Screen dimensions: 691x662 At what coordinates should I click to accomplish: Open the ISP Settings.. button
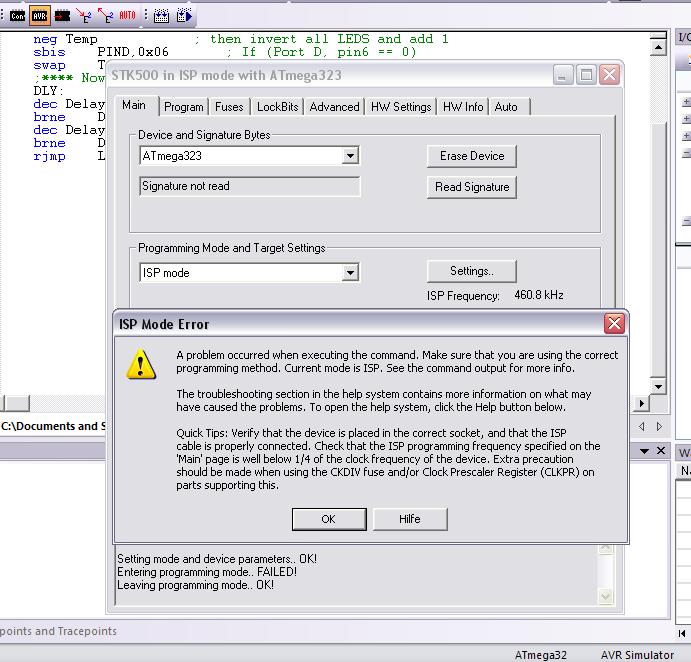coord(472,271)
